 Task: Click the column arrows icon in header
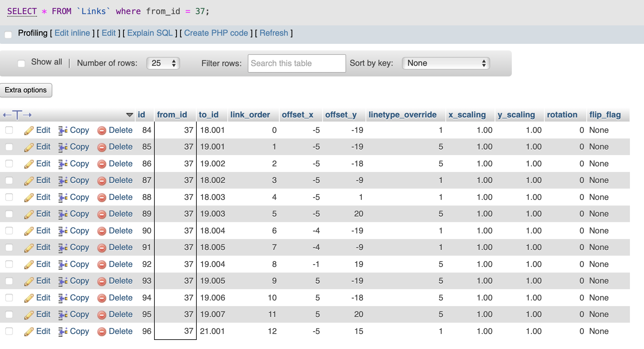[17, 115]
